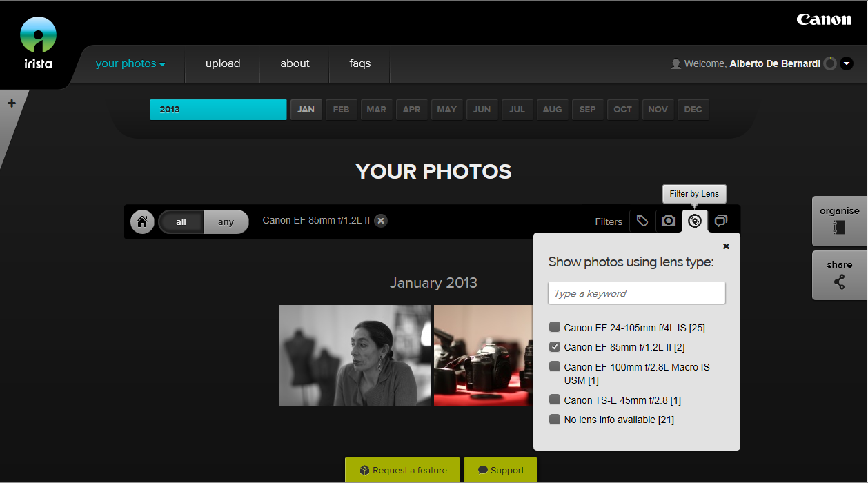Go to the upload page
The image size is (868, 483).
pyautogui.click(x=223, y=63)
